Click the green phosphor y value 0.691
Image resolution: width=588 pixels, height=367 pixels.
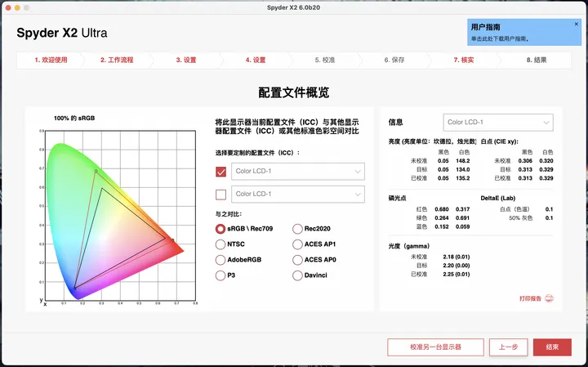click(x=463, y=218)
